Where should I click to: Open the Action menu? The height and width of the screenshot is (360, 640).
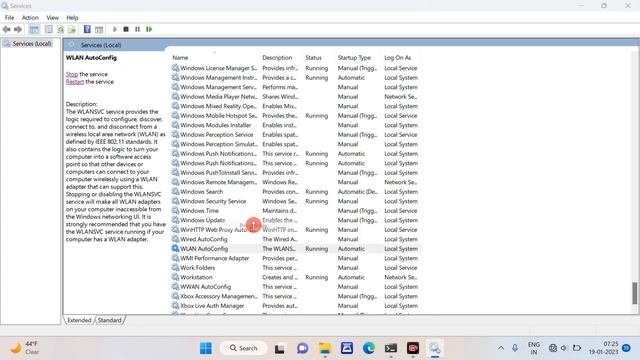pos(30,18)
